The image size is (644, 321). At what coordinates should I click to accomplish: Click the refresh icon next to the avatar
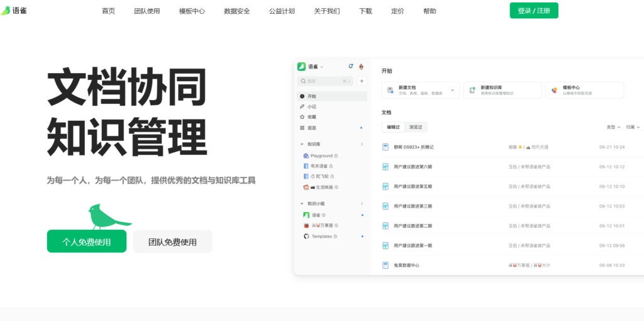(350, 67)
